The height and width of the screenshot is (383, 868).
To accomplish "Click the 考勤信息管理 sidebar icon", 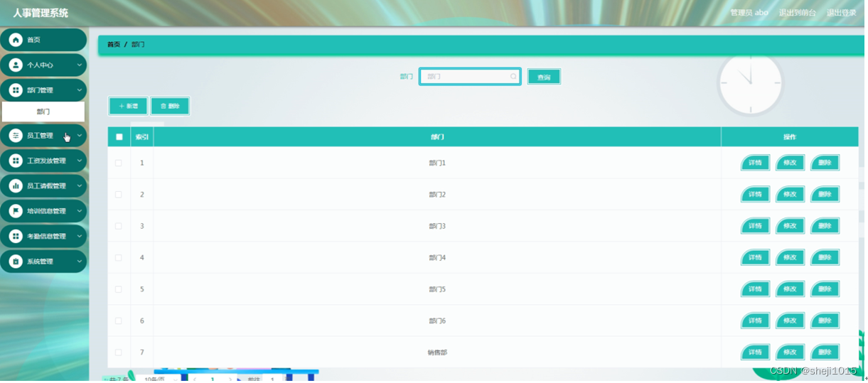I will (x=16, y=237).
